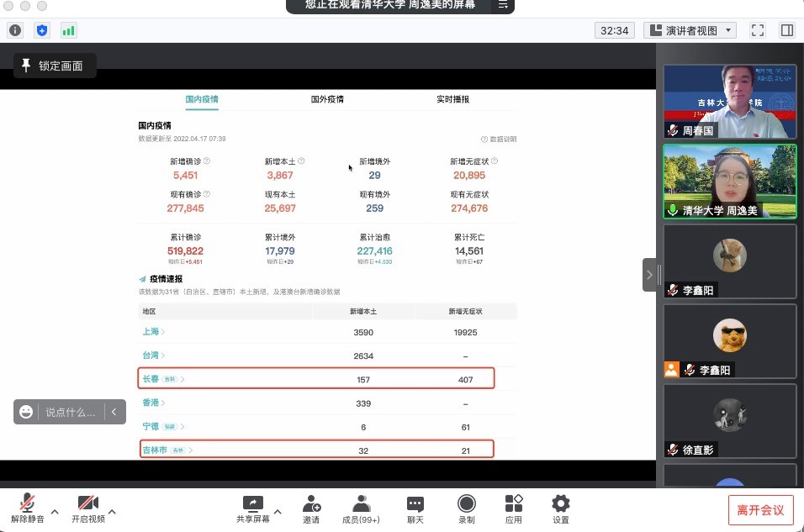Open the 设置 settings gear
Viewport: 804px width, 532px height.
560,509
